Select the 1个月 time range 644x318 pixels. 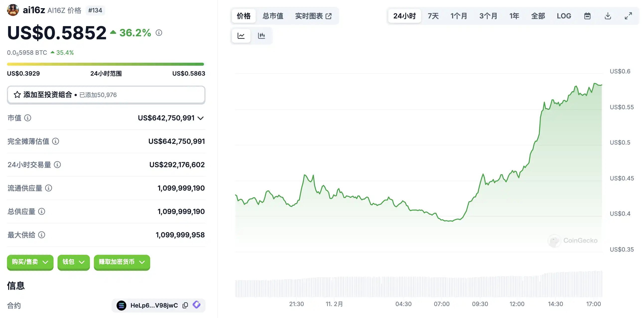[459, 16]
